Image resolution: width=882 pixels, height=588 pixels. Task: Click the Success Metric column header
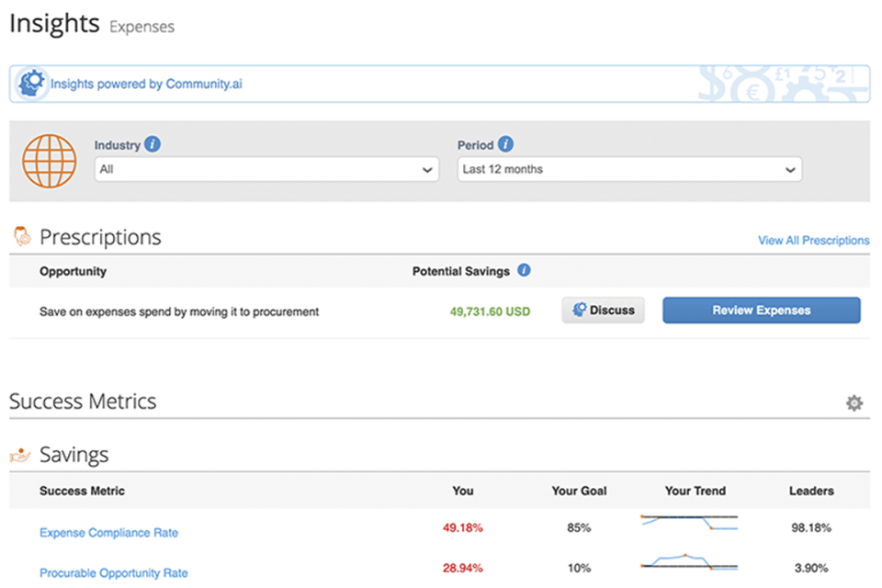[82, 491]
